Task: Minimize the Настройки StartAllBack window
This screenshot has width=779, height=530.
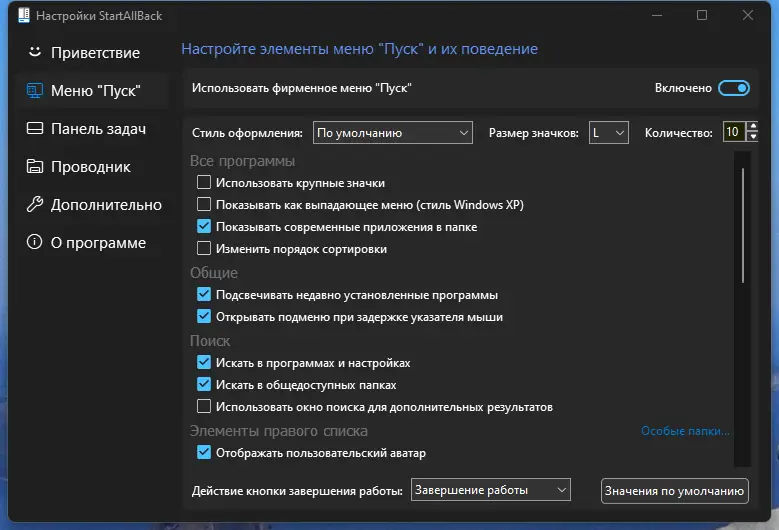Action: [x=657, y=15]
